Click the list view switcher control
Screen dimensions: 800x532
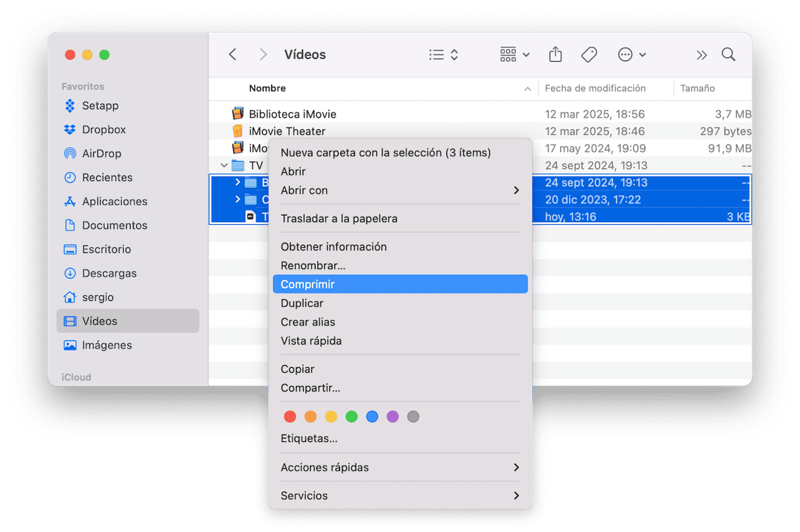(x=443, y=55)
